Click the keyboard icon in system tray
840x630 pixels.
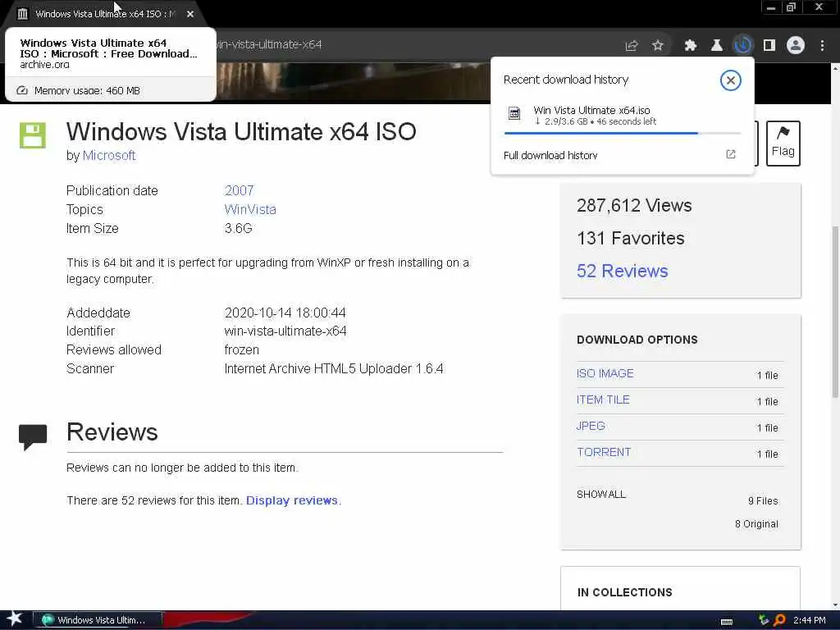727,621
